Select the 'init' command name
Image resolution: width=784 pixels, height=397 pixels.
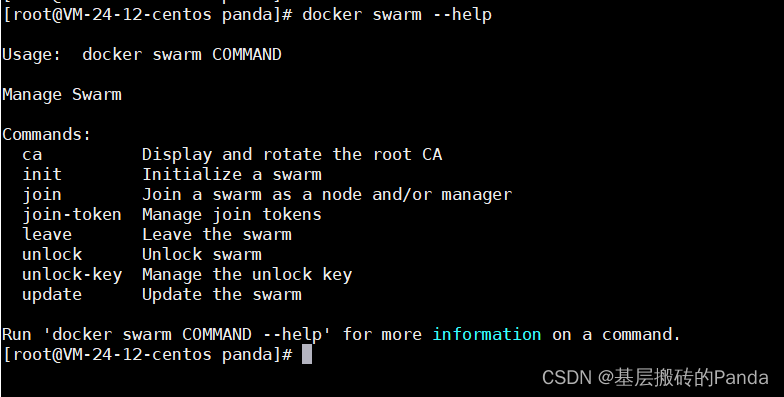[x=42, y=174]
